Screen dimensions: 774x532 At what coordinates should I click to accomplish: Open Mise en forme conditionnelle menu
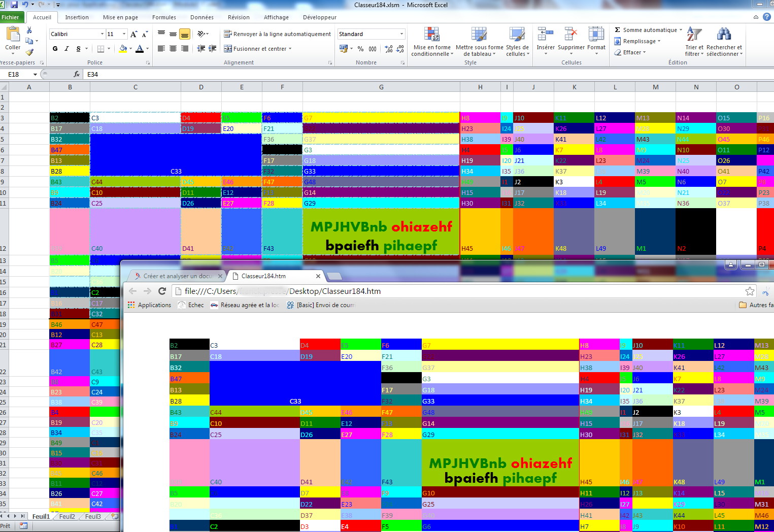click(x=432, y=41)
